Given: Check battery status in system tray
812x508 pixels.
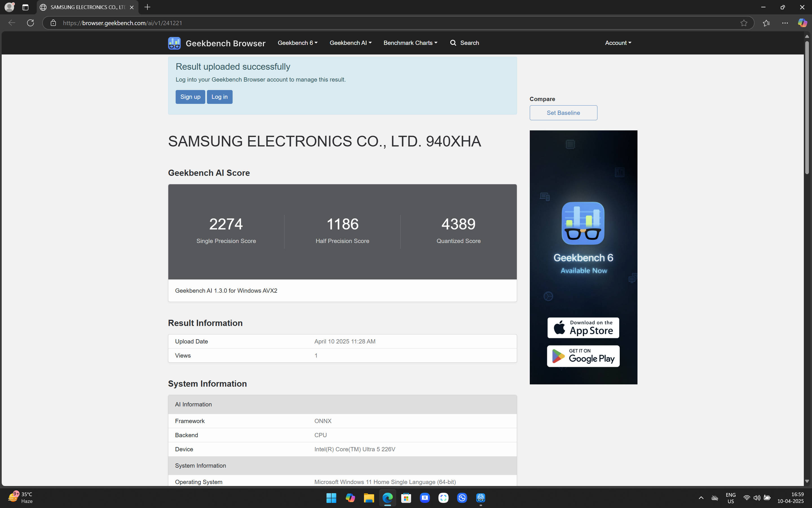Looking at the screenshot, I should 767,498.
